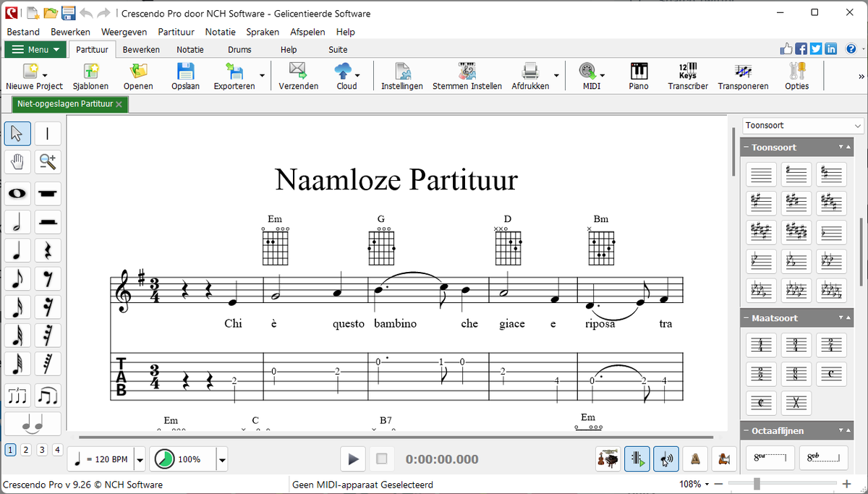Switch to the Suite ribbon tab
This screenshot has height=494, width=868.
coord(338,50)
